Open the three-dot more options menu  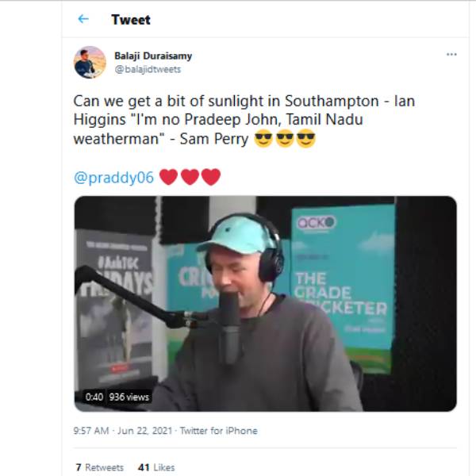click(x=451, y=55)
